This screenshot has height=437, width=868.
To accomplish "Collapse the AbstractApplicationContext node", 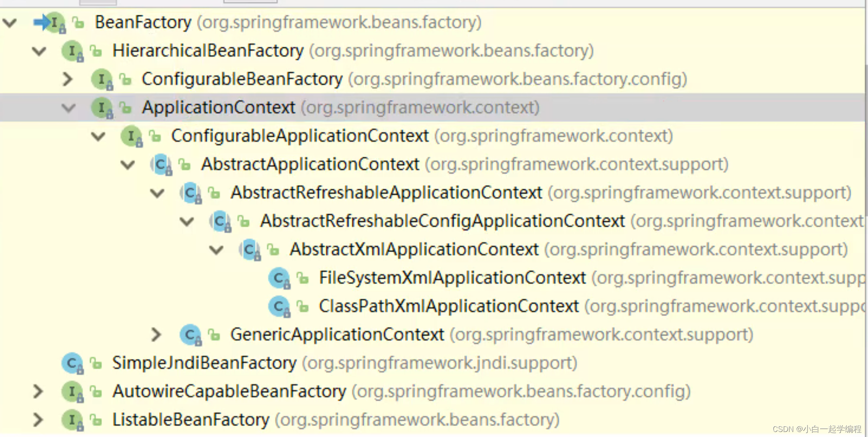I will [128, 165].
